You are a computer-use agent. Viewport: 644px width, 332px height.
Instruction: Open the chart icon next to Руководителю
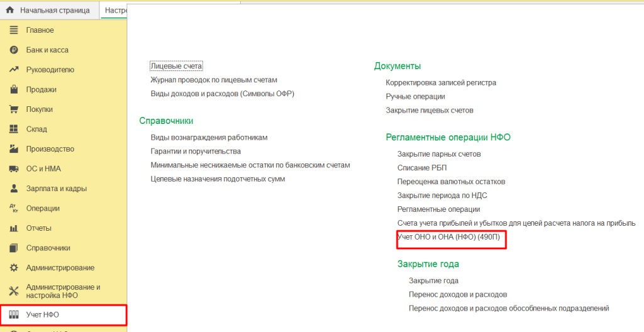click(13, 70)
